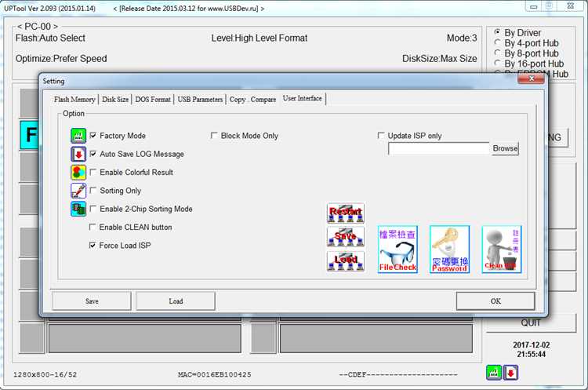Open the USB Parameters tab
This screenshot has height=390, width=588.
[x=200, y=100]
